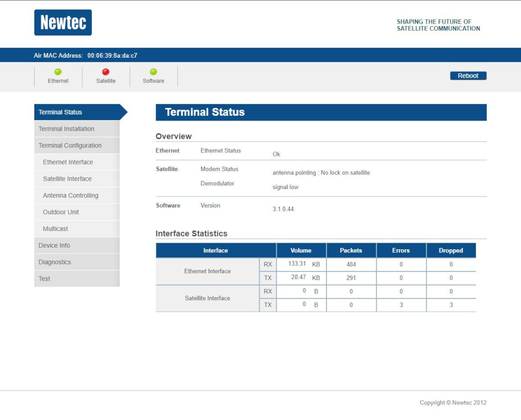This screenshot has height=420, width=521.
Task: Select Terminal Status in sidebar
Action: click(x=60, y=112)
